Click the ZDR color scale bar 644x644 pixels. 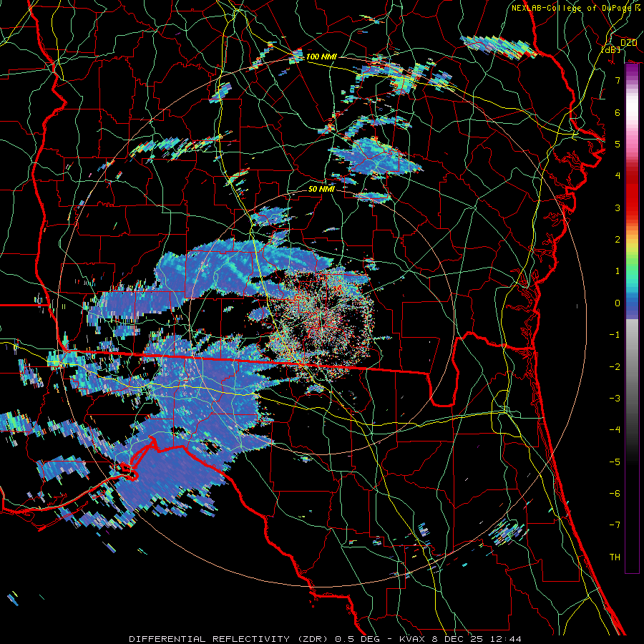point(632,318)
